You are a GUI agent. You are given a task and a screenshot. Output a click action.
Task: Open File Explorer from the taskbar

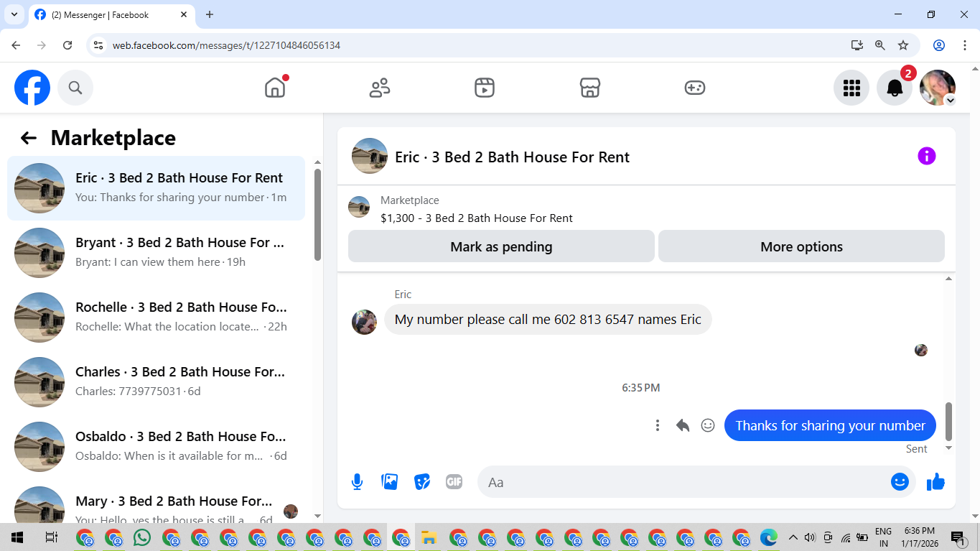click(429, 537)
